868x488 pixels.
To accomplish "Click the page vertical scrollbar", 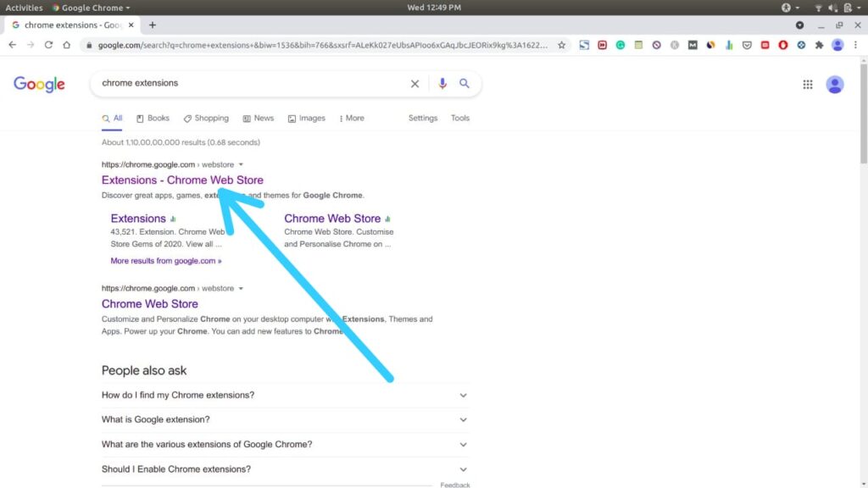I will (x=864, y=114).
